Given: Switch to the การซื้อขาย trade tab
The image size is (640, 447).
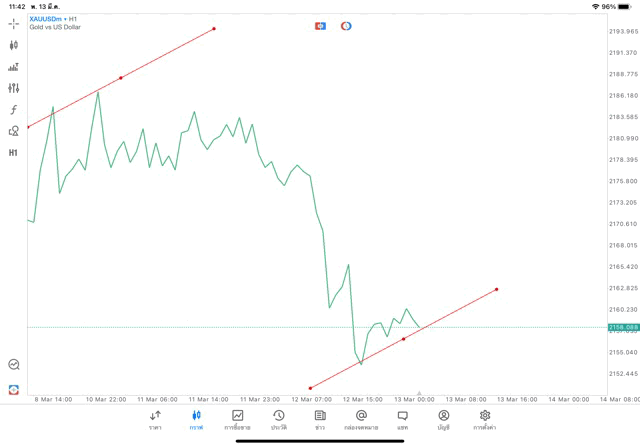Looking at the screenshot, I should pyautogui.click(x=237, y=420).
